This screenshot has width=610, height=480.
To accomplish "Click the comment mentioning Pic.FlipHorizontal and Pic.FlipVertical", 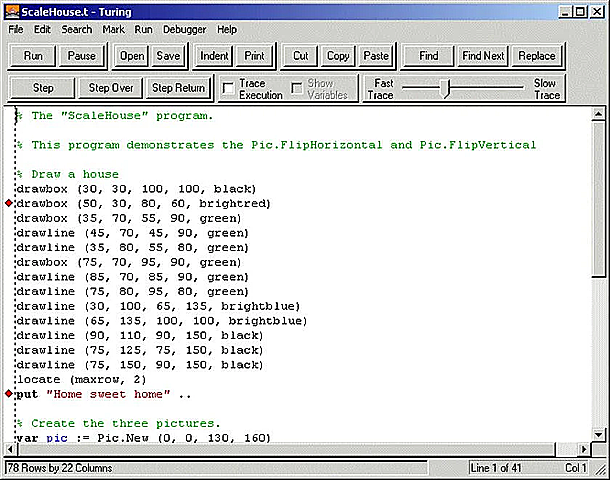I will (276, 145).
